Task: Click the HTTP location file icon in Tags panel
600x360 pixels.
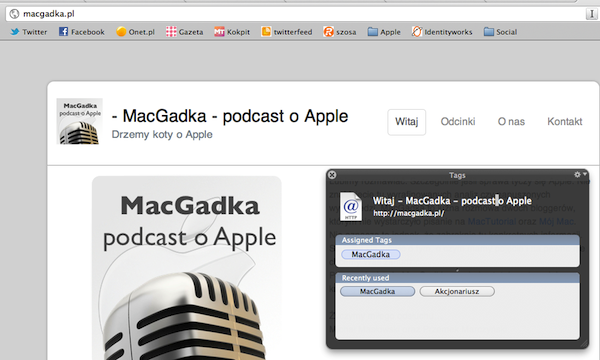Action: (351, 207)
